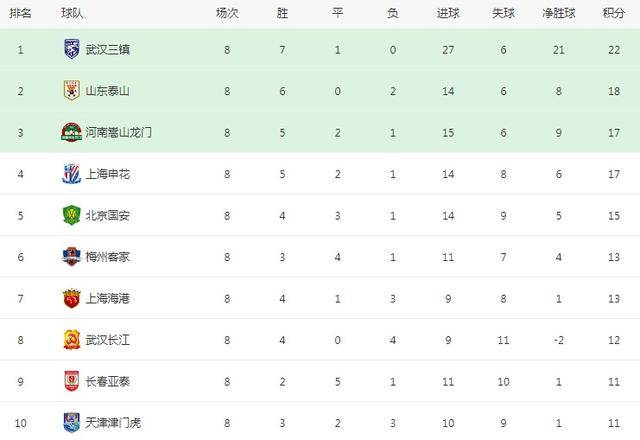The width and height of the screenshot is (640, 440).
Task: Select the 武汉长江 club badge
Action: coord(72,340)
